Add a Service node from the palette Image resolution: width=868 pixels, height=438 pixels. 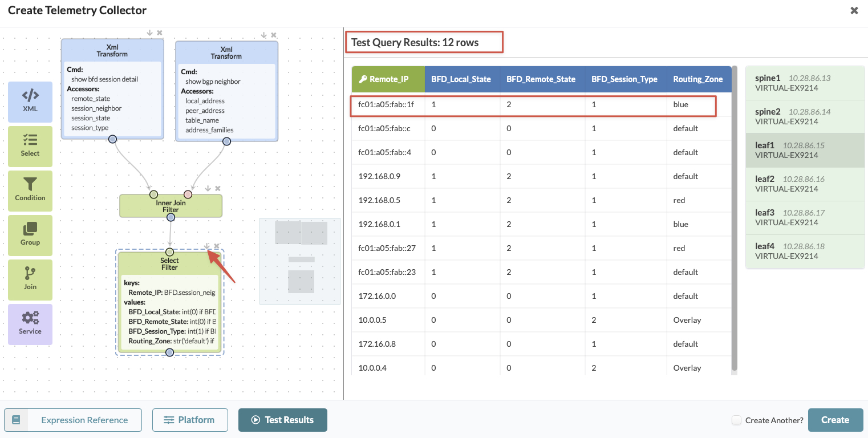pyautogui.click(x=30, y=325)
